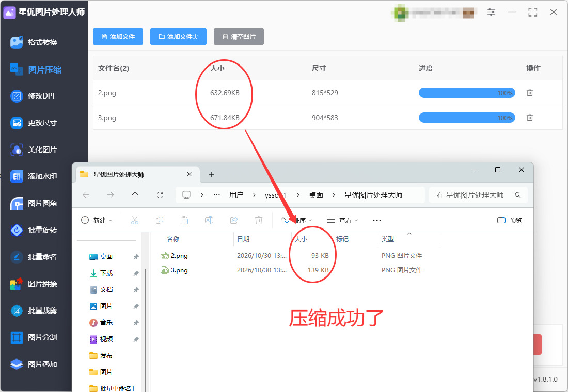
Task: Add a new Explorer tab
Action: pos(212,175)
